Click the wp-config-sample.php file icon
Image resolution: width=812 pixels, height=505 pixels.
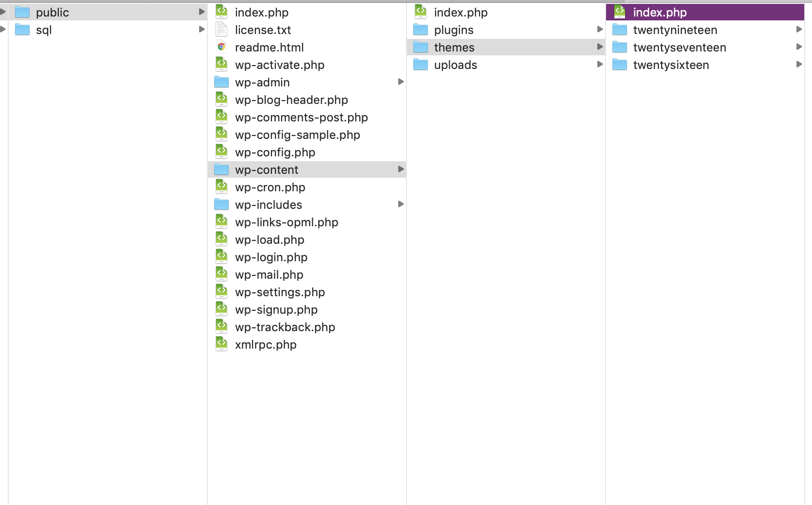[221, 134]
